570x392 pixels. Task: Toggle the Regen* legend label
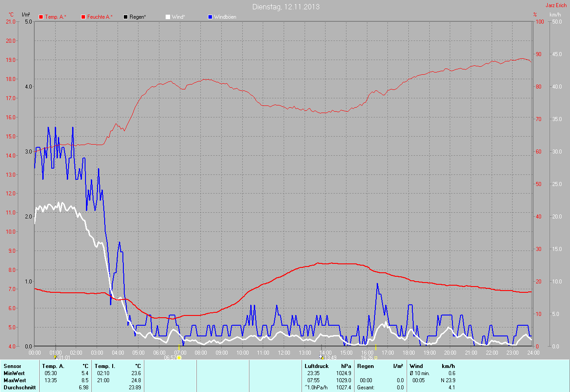(138, 17)
